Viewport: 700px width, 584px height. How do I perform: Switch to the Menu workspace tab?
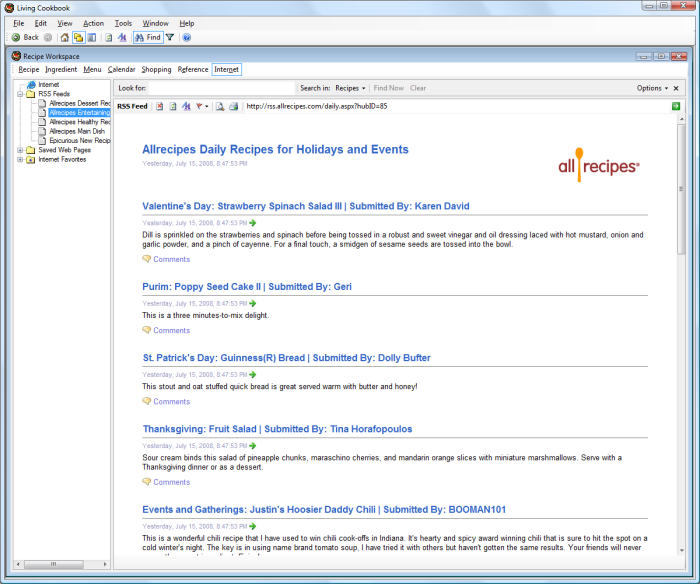(92, 70)
